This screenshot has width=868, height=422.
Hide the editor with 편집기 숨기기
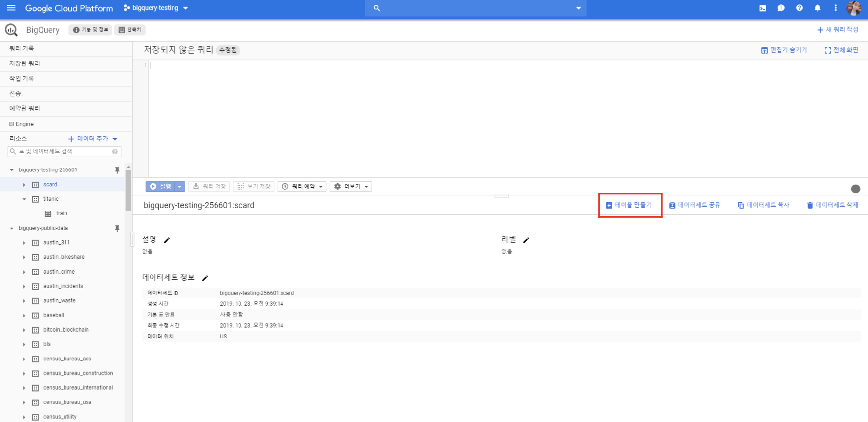point(784,50)
